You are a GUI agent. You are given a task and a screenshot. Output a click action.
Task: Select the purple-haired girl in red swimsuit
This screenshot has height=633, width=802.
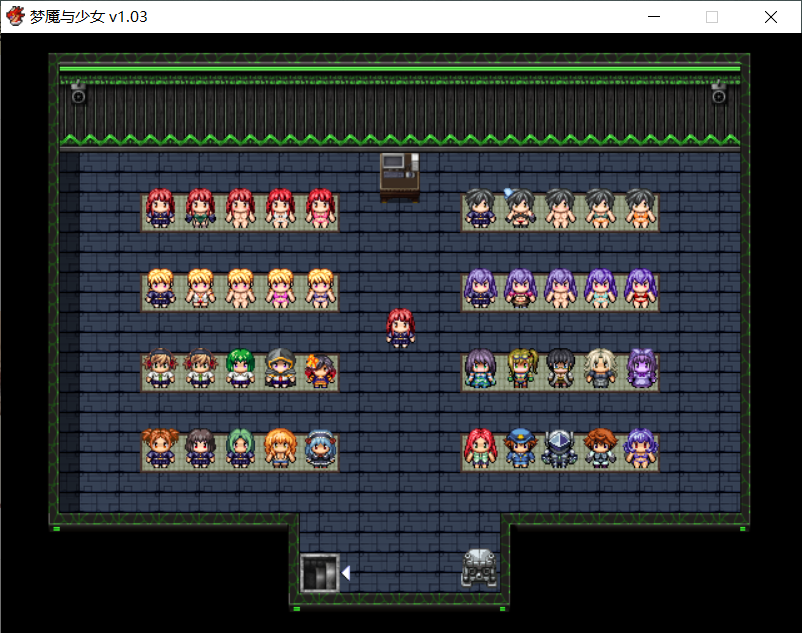(640, 288)
